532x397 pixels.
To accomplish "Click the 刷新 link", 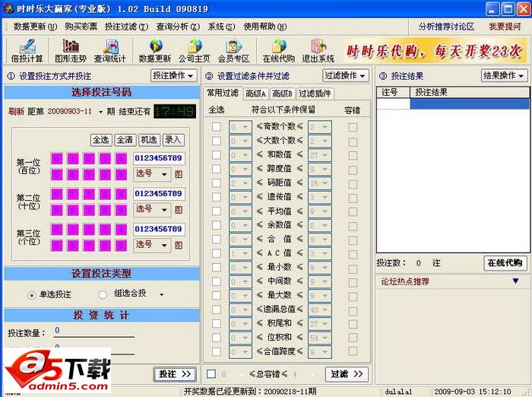I will [x=16, y=111].
